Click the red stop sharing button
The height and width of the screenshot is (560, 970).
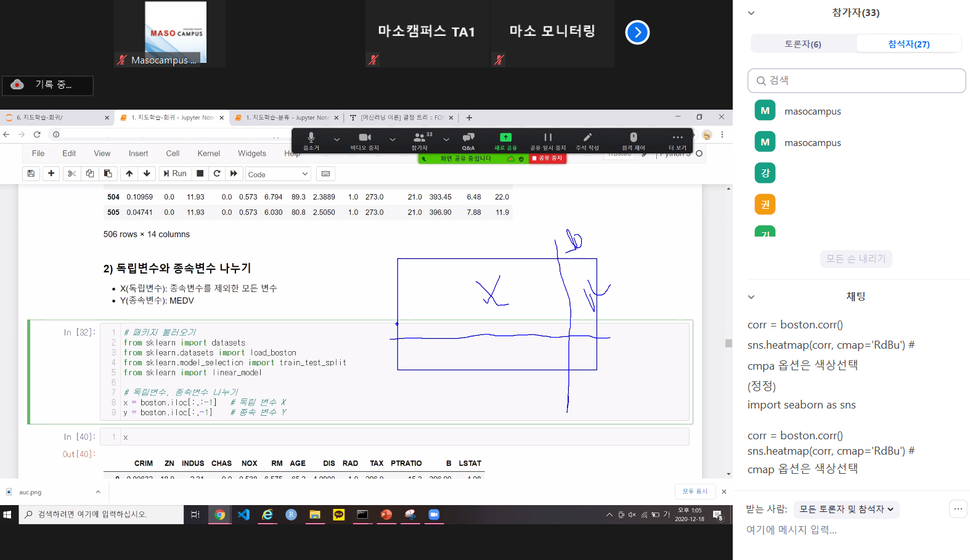(547, 158)
